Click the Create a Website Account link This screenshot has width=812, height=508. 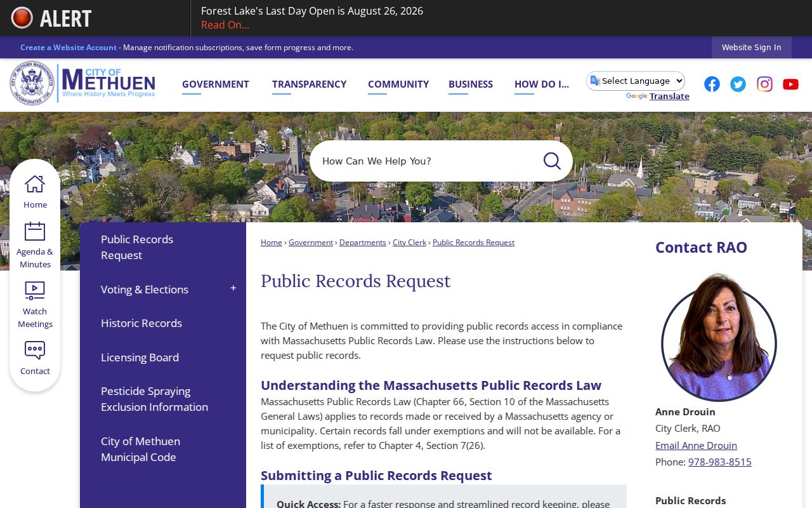point(69,48)
